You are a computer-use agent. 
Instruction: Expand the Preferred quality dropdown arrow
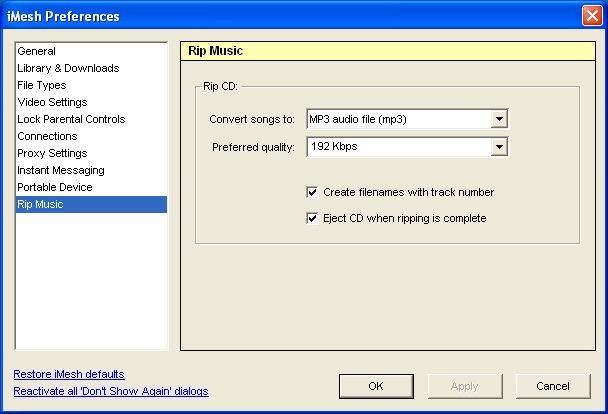[499, 147]
